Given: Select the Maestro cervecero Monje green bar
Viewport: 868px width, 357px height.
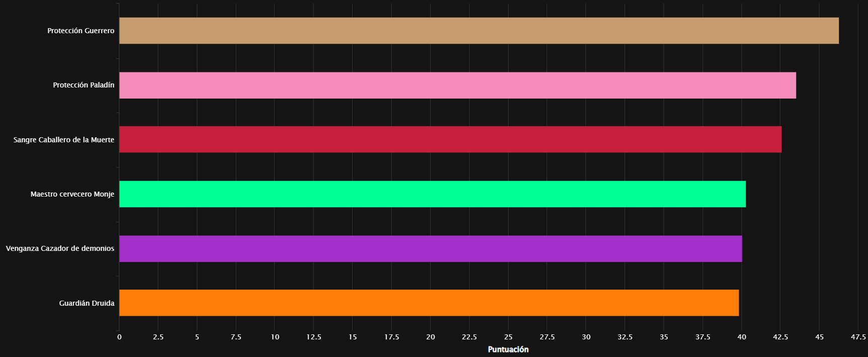Looking at the screenshot, I should click(432, 194).
